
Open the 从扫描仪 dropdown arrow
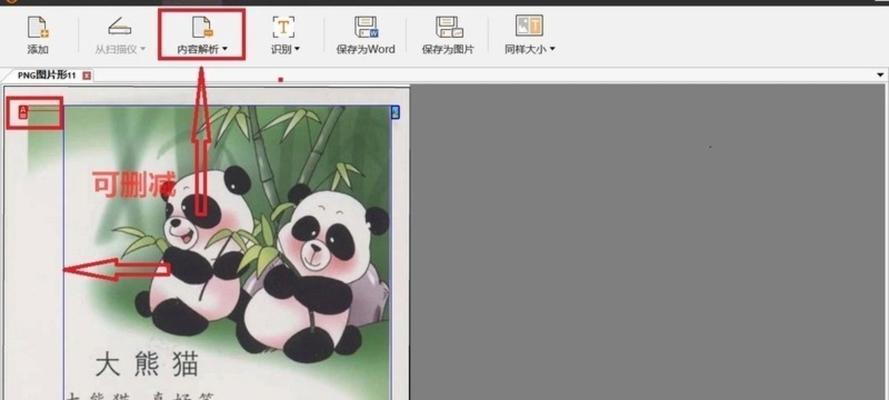pyautogui.click(x=143, y=49)
